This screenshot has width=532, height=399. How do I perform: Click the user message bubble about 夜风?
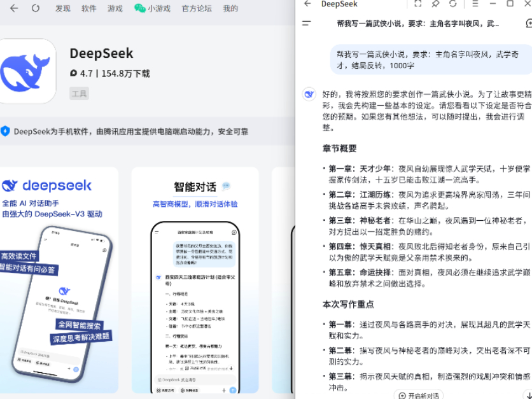[x=431, y=60]
